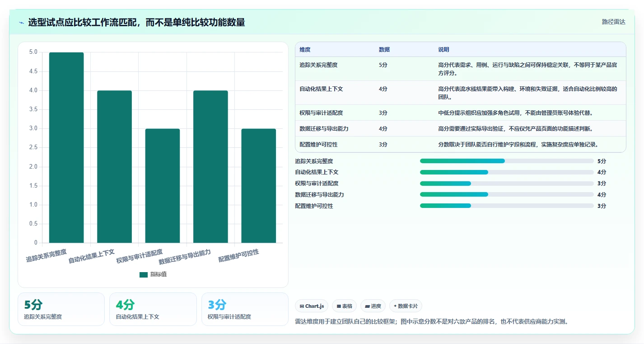Toggle the 指标值 legend swatch

click(144, 274)
